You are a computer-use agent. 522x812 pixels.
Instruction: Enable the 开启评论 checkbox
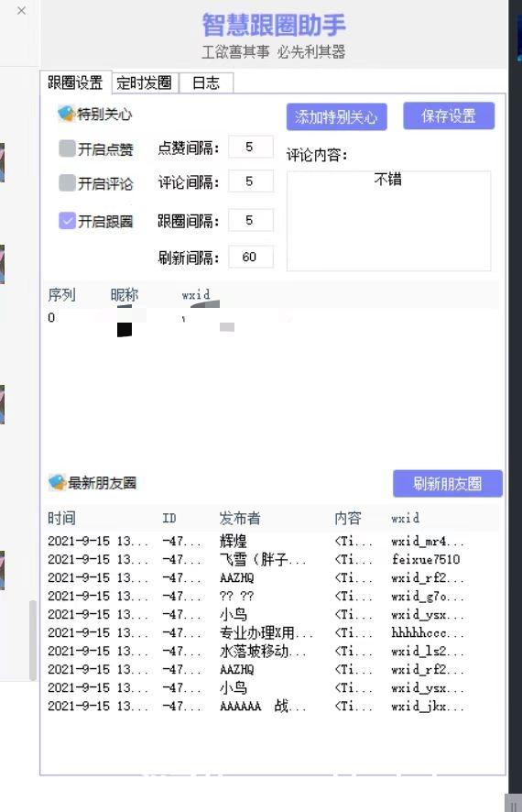pyautogui.click(x=67, y=182)
